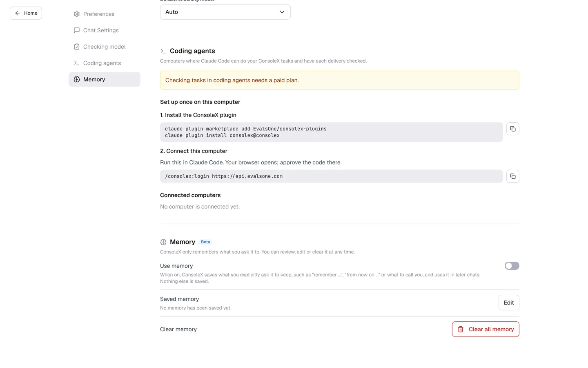Select the Coding agents sidebar item
Viewport: 588px width, 368px height.
[x=105, y=63]
